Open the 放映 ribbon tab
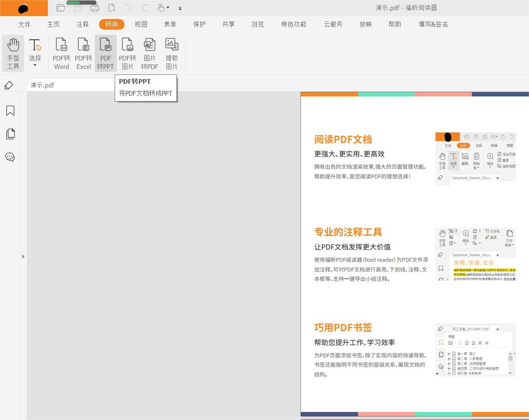The width and height of the screenshot is (529, 420). coord(366,24)
